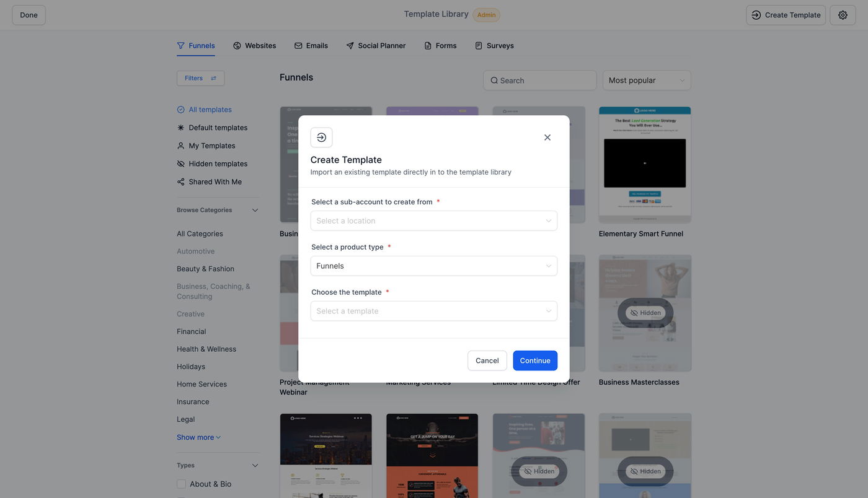Click the Emails tab envelope icon

298,46
